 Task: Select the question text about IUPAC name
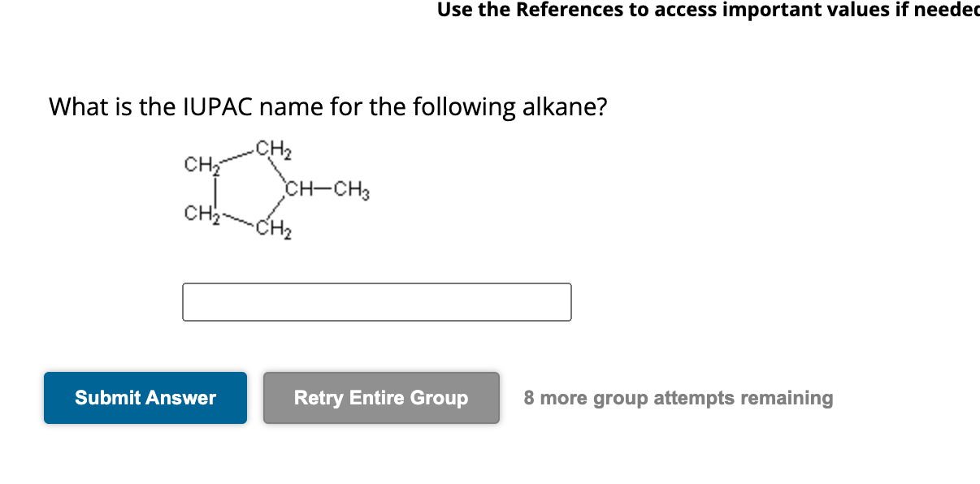click(327, 106)
